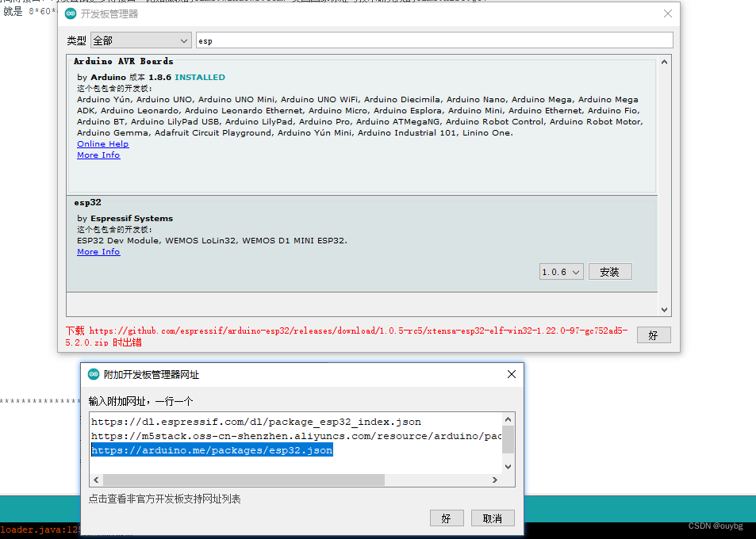Click the board search field containing esp

(435, 40)
